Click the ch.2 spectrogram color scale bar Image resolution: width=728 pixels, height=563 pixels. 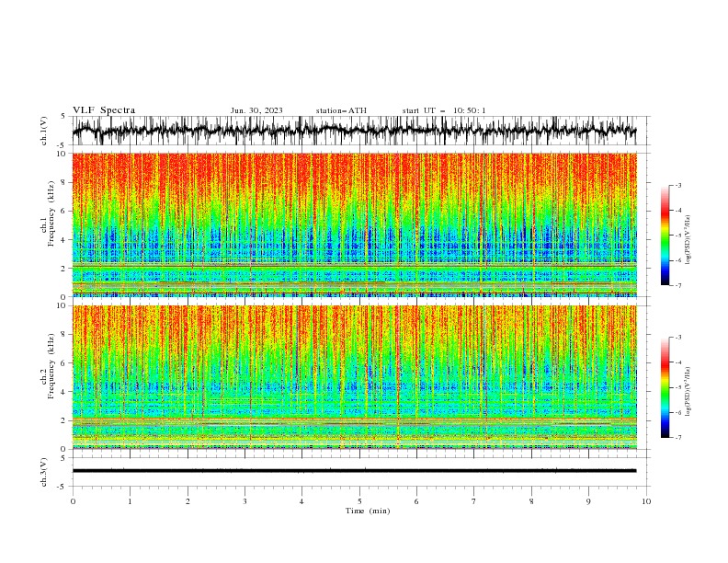665,387
